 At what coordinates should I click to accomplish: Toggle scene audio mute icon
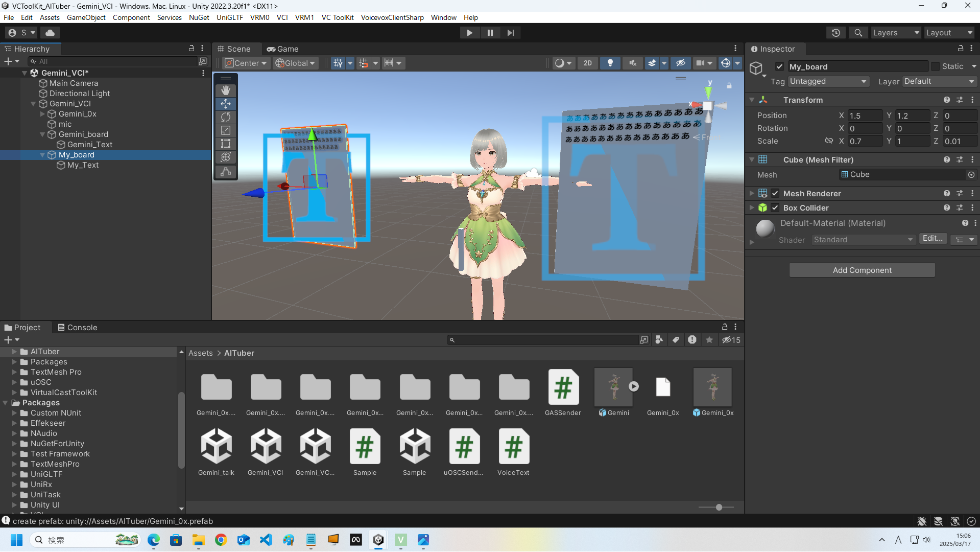(x=633, y=63)
